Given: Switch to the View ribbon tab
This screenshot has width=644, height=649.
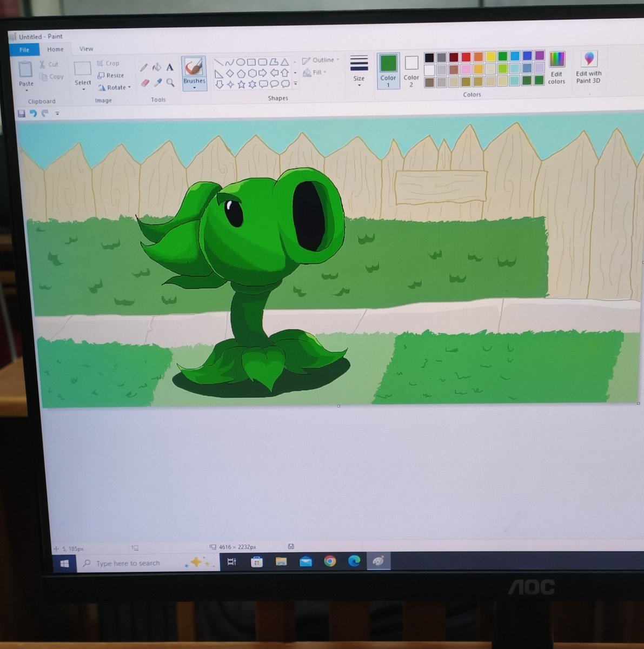Looking at the screenshot, I should coord(86,49).
